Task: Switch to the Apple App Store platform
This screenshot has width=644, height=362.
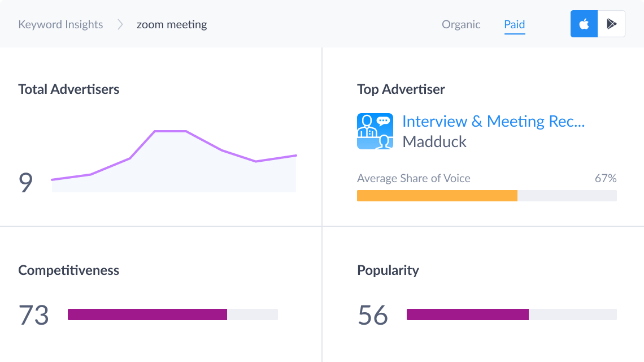Action: 584,24
